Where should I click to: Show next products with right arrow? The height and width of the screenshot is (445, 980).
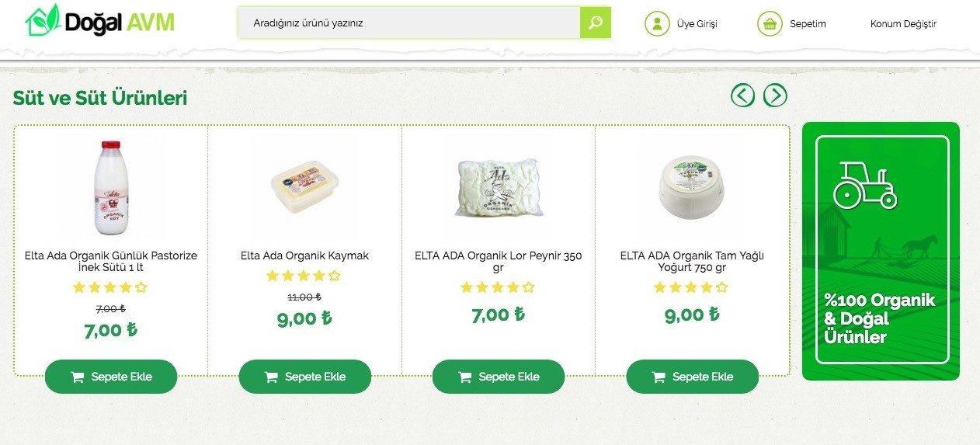pyautogui.click(x=775, y=96)
